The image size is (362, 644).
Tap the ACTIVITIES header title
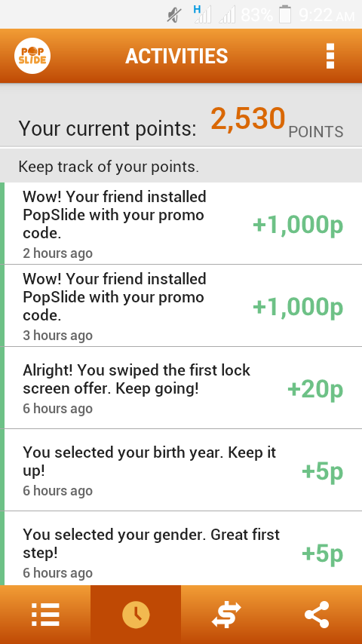click(x=176, y=57)
